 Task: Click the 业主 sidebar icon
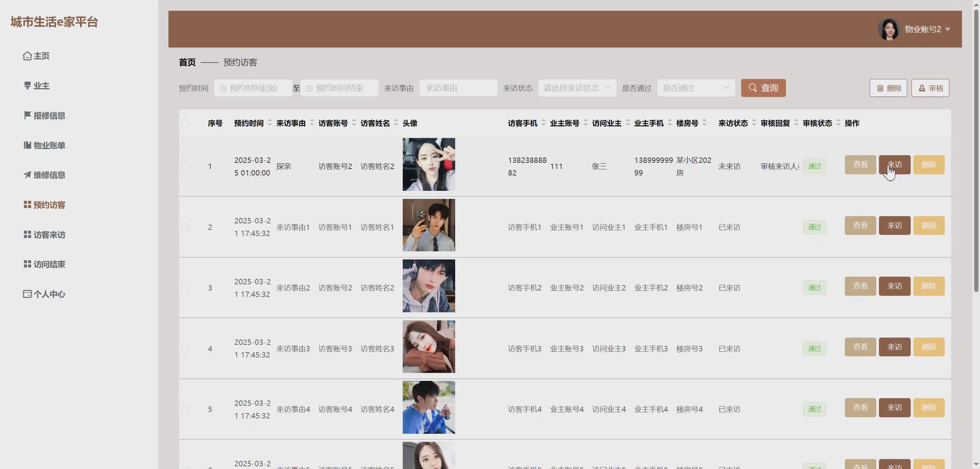(27, 85)
